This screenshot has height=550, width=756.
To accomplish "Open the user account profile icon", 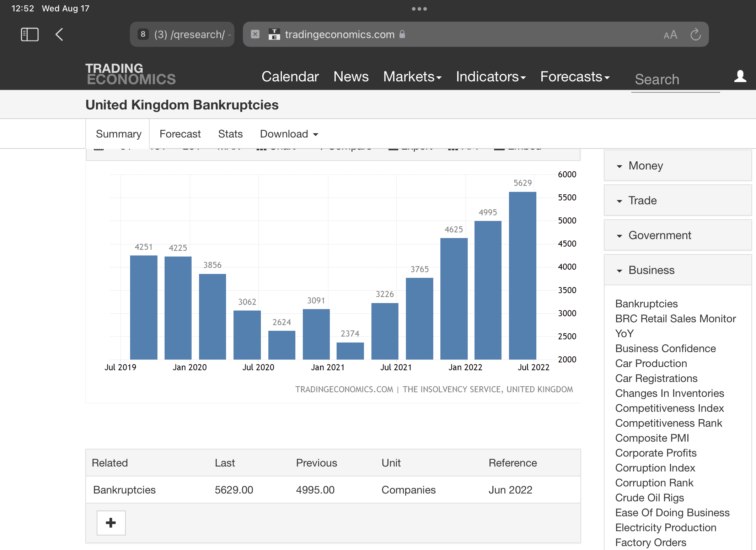I will point(740,76).
